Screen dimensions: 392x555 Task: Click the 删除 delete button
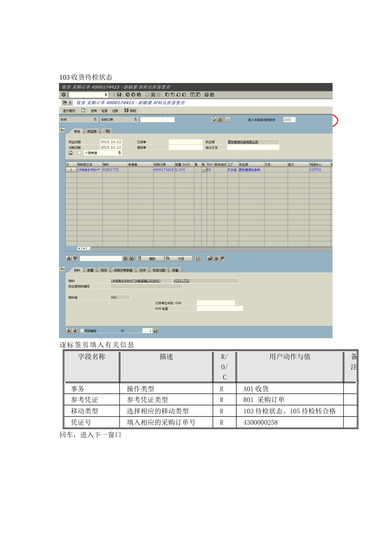pos(149,259)
